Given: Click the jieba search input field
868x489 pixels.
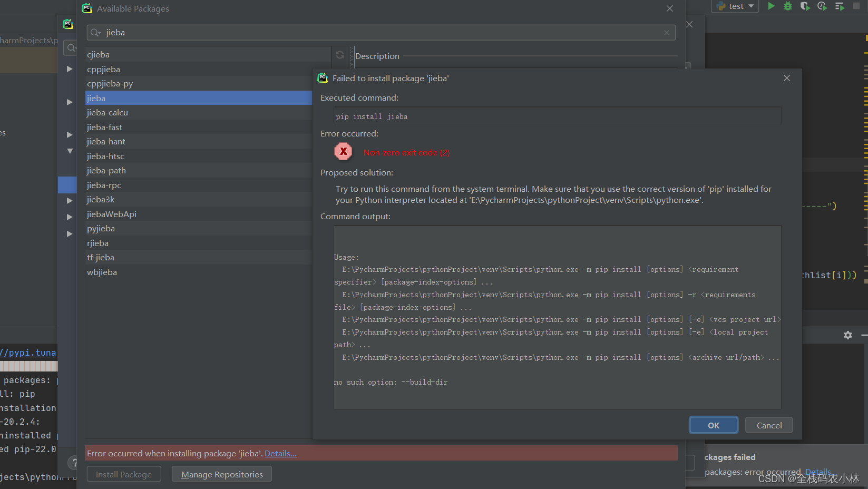Looking at the screenshot, I should 381,33.
